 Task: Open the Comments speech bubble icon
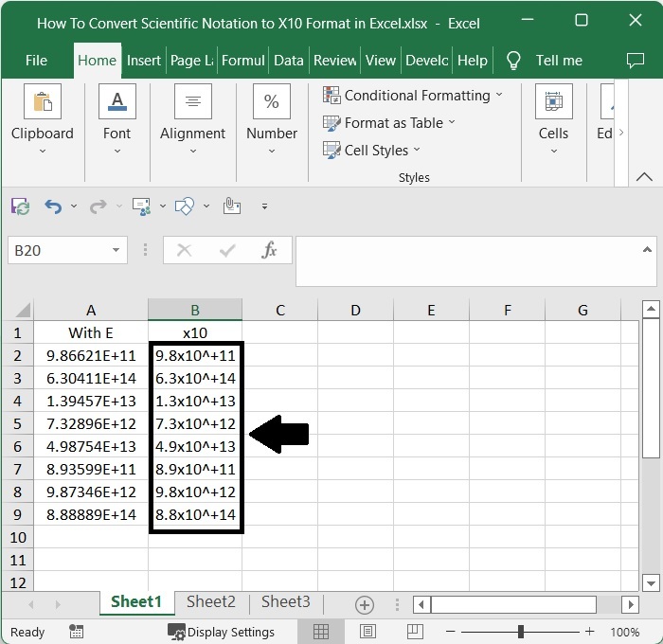pos(636,61)
